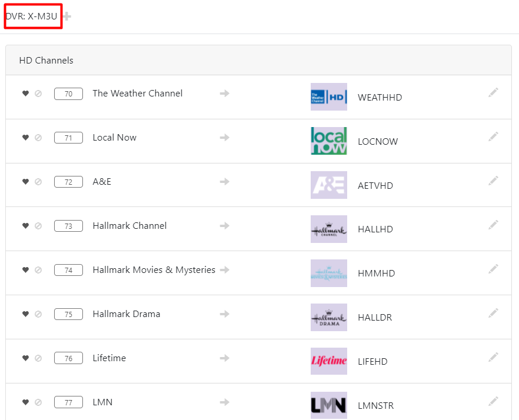Screen dimensions: 519x420
Task: Click arrow icon beside Hallmark Channel
Action: 224,226
